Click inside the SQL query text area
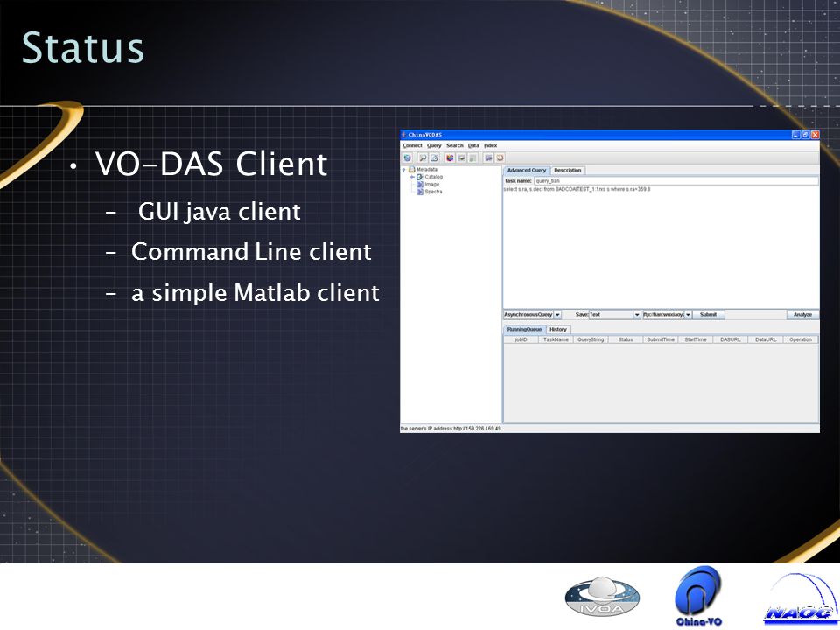Viewport: 840px width, 630px height. click(x=661, y=247)
